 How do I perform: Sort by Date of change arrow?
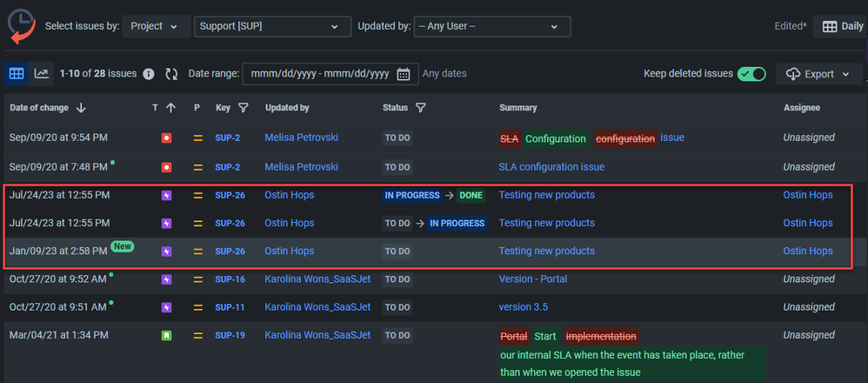[x=81, y=108]
